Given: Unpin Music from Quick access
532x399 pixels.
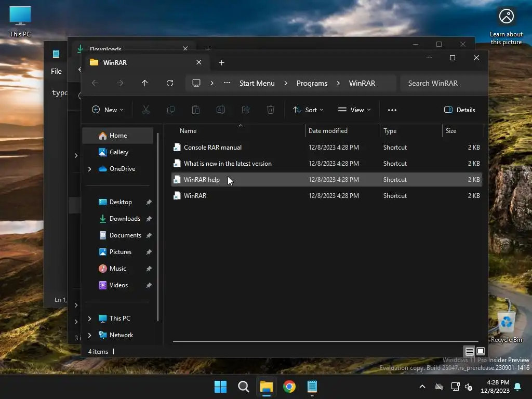Looking at the screenshot, I should coord(149,269).
